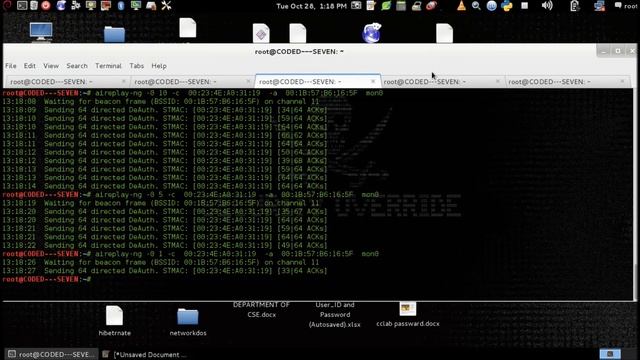The image size is (640, 360).
Task: Click the Bluetooth icon in top panel
Action: [x=121, y=6]
